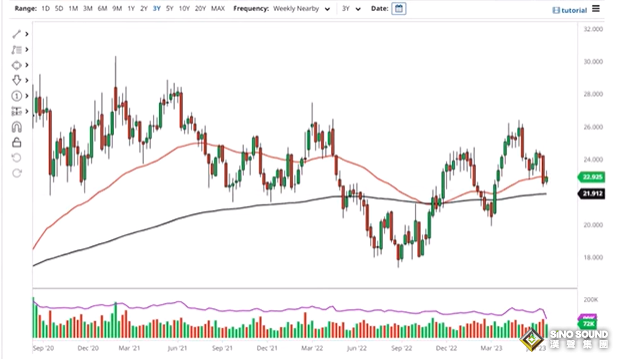The image size is (618, 361).
Task: Toggle the magnet snap tool
Action: click(x=17, y=127)
